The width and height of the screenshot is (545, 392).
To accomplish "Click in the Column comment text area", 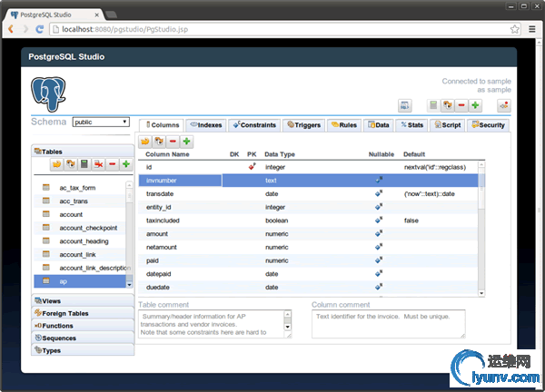I will (x=388, y=324).
